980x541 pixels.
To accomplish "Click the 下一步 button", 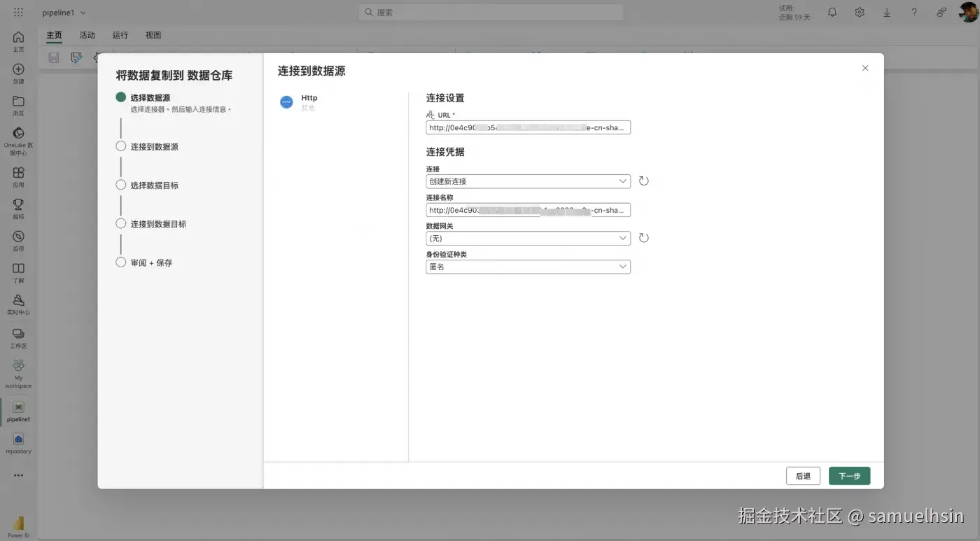I will click(x=849, y=476).
